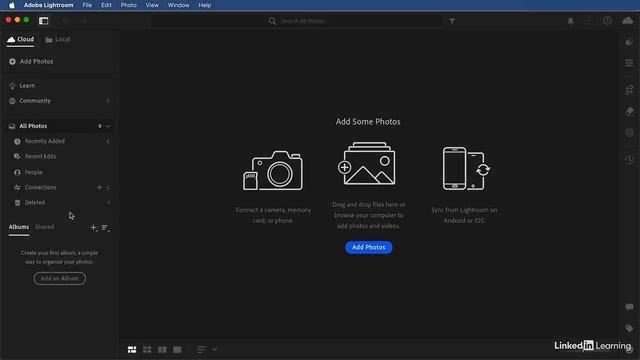Open the Window menu
The width and height of the screenshot is (640, 360).
pos(178,5)
